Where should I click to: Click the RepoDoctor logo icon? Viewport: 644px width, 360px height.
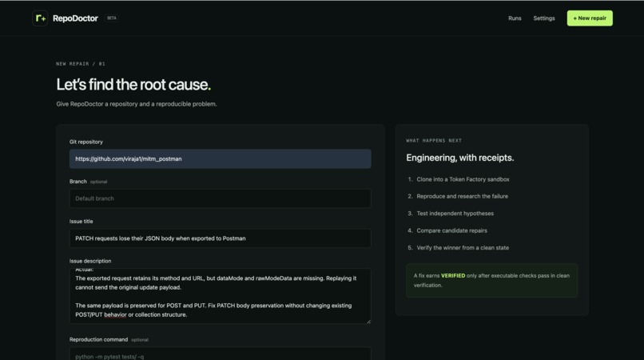pos(40,18)
